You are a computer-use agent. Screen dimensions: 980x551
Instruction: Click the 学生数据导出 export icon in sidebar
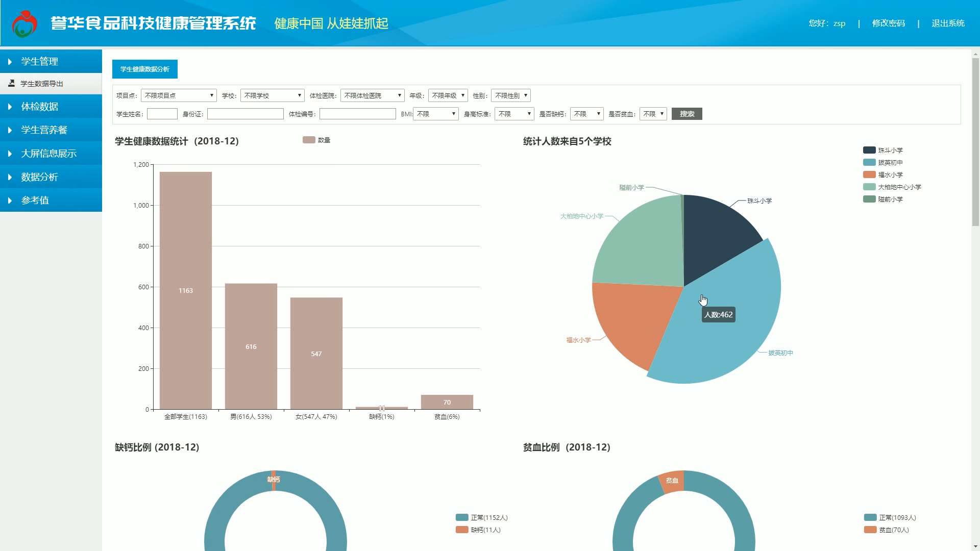[11, 83]
